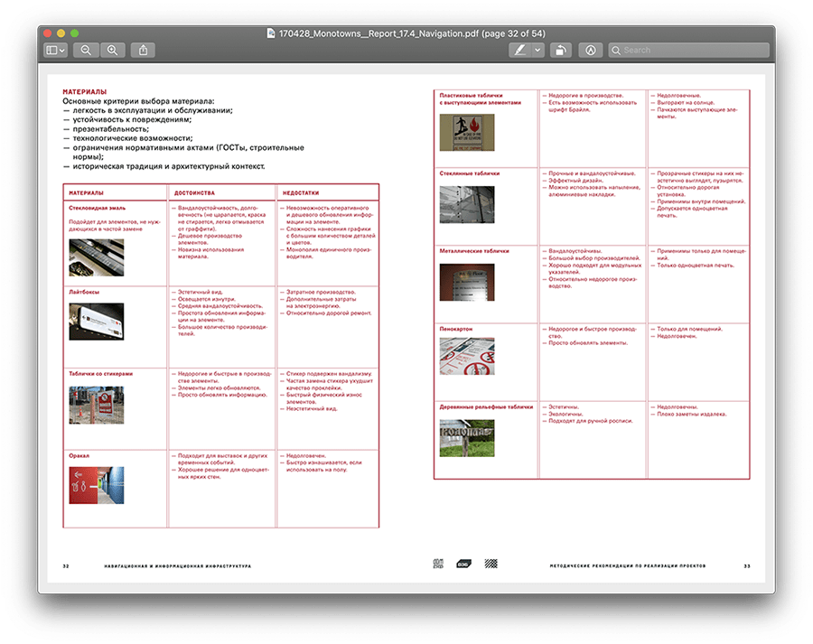
Task: Click the zoom out magnifier icon
Action: [87, 51]
